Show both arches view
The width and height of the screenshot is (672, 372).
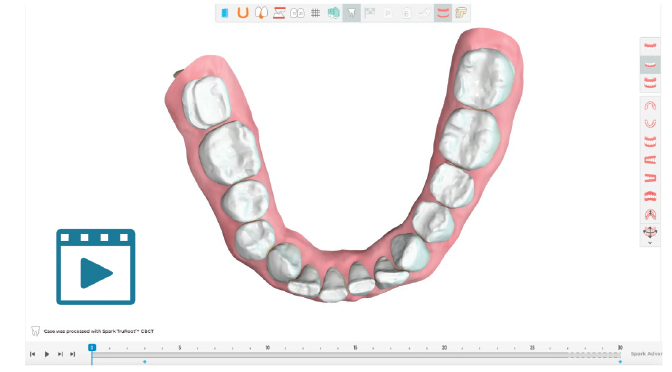650,82
